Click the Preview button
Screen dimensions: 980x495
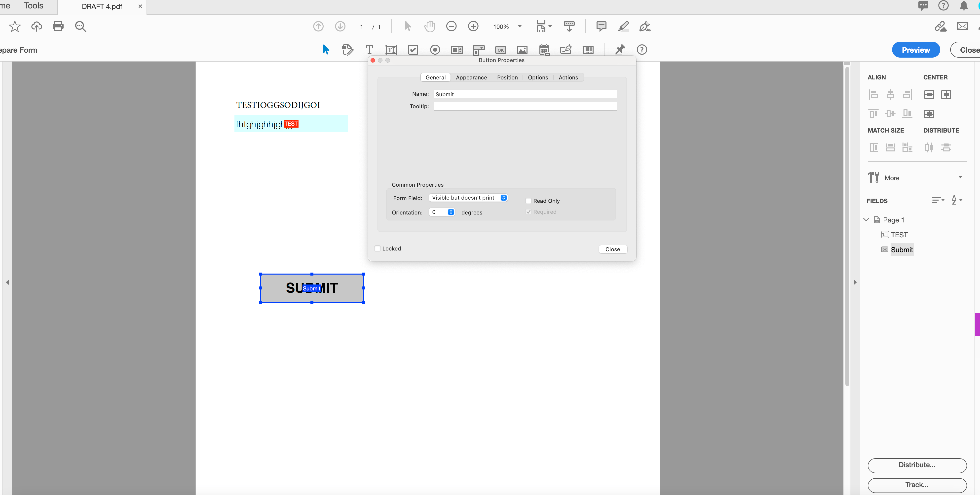[x=916, y=50]
